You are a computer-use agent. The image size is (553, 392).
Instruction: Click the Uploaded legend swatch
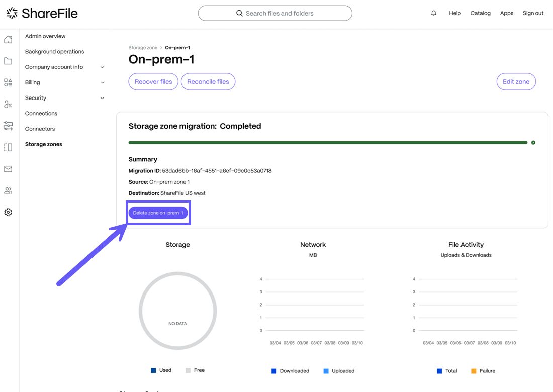pos(326,371)
